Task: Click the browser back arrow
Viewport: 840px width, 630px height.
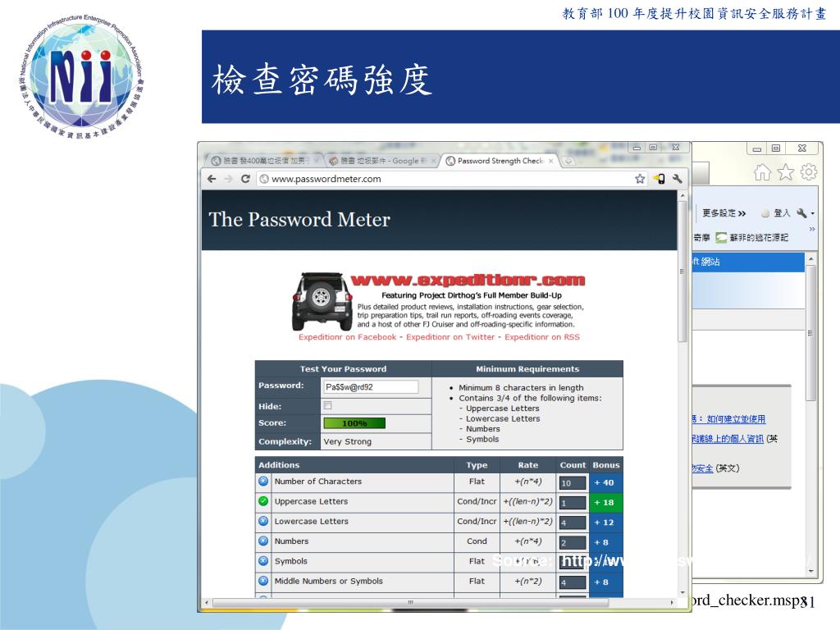Action: 212,179
